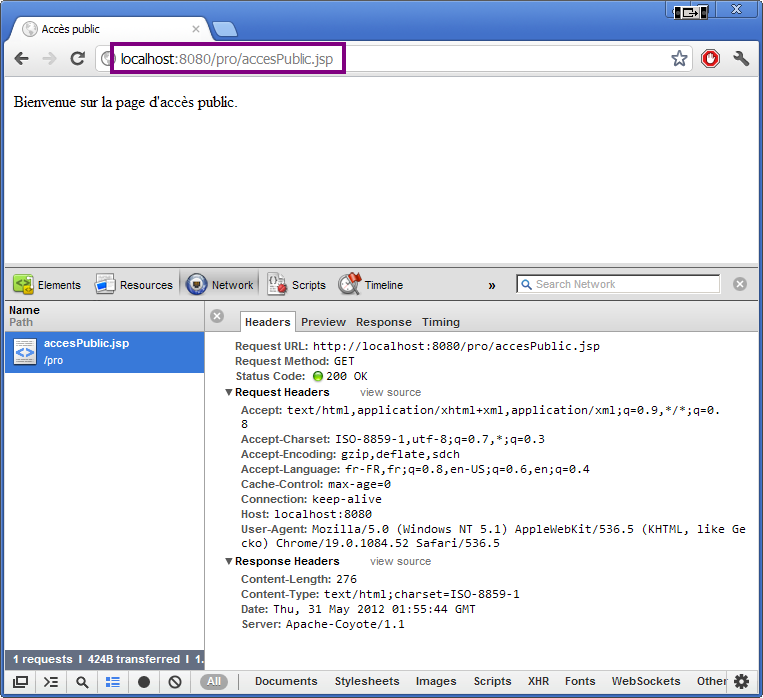The width and height of the screenshot is (763, 698).
Task: Clear the network log
Action: click(x=175, y=682)
